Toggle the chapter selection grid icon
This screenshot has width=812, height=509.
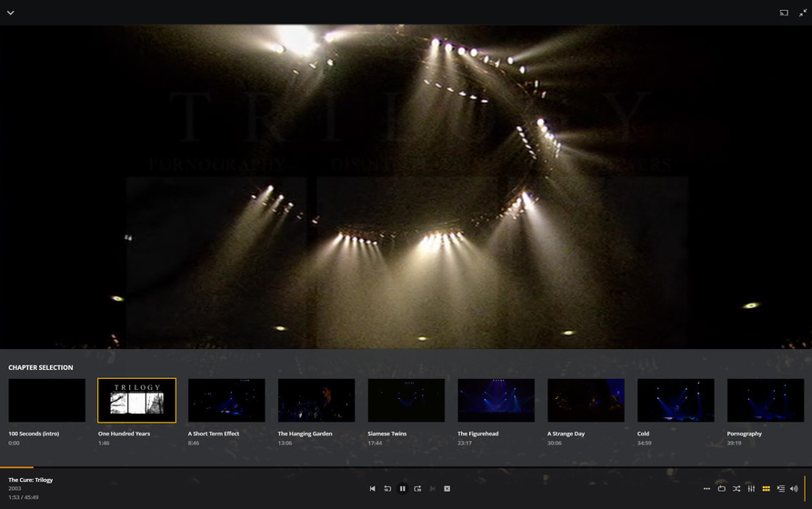tap(766, 488)
